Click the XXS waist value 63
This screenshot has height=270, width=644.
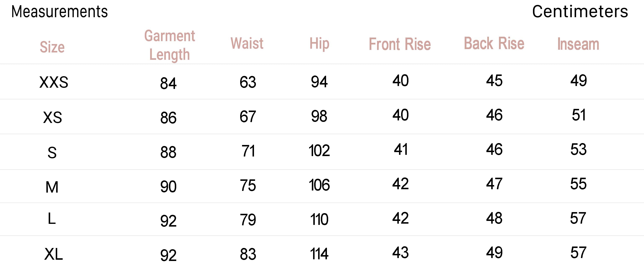(248, 82)
